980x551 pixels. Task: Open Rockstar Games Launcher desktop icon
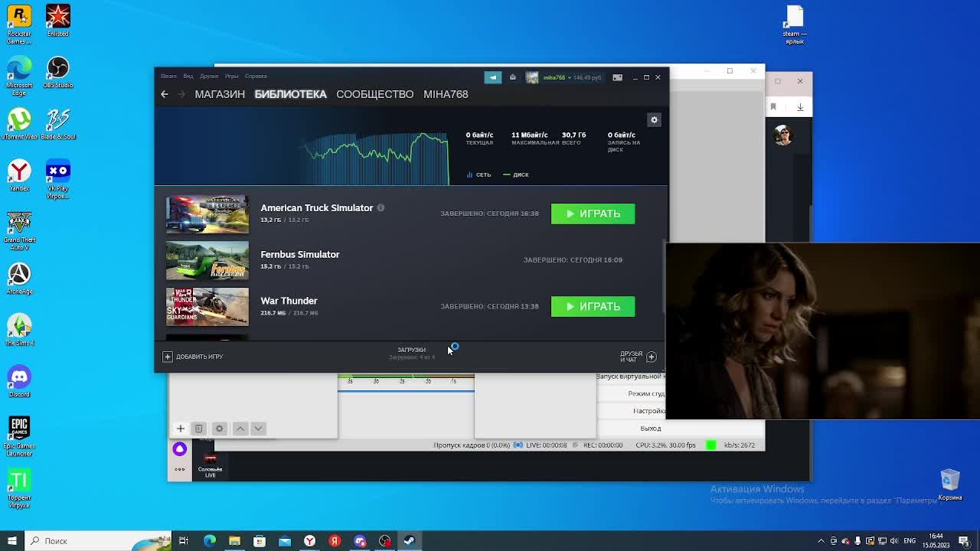tap(19, 24)
